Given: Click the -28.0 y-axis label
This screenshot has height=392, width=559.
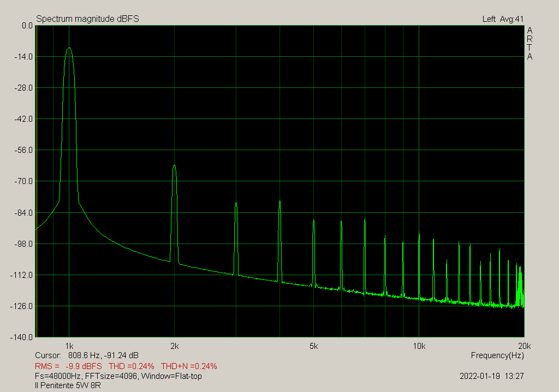Looking at the screenshot, I should click(x=23, y=88).
